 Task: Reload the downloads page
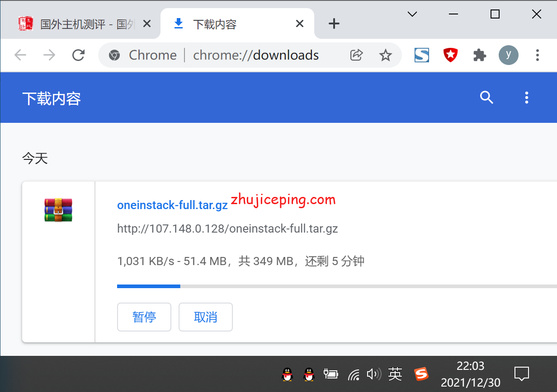tap(78, 55)
